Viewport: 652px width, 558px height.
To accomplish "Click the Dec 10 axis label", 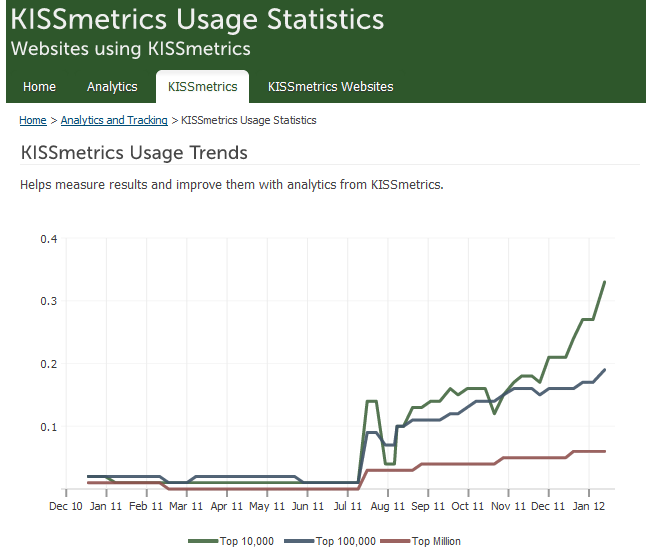I will click(66, 506).
